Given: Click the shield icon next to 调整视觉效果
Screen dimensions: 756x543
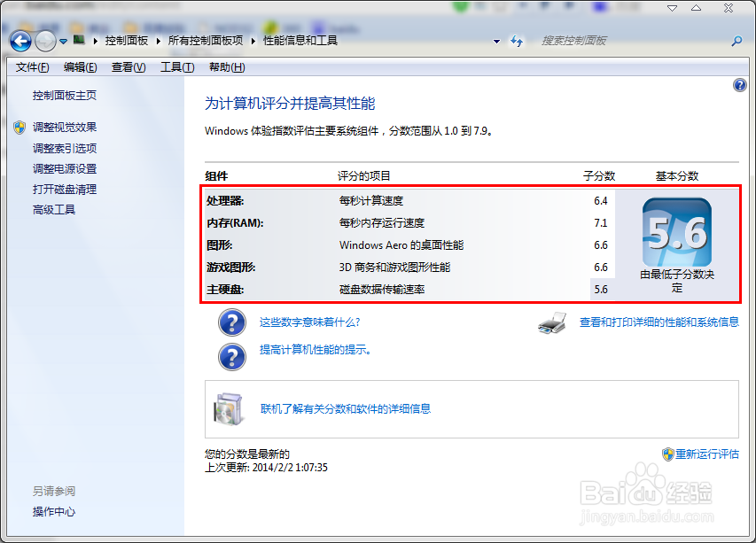Looking at the screenshot, I should coord(18,127).
